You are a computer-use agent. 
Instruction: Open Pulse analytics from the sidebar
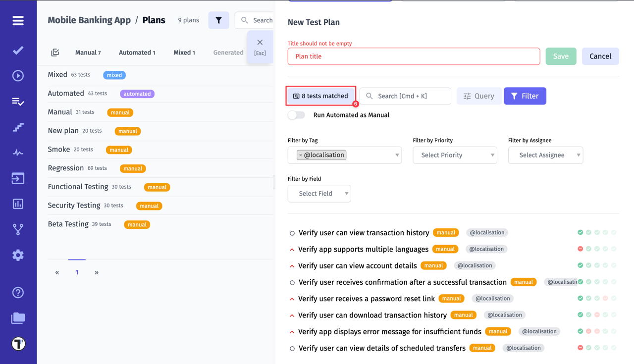pyautogui.click(x=18, y=153)
